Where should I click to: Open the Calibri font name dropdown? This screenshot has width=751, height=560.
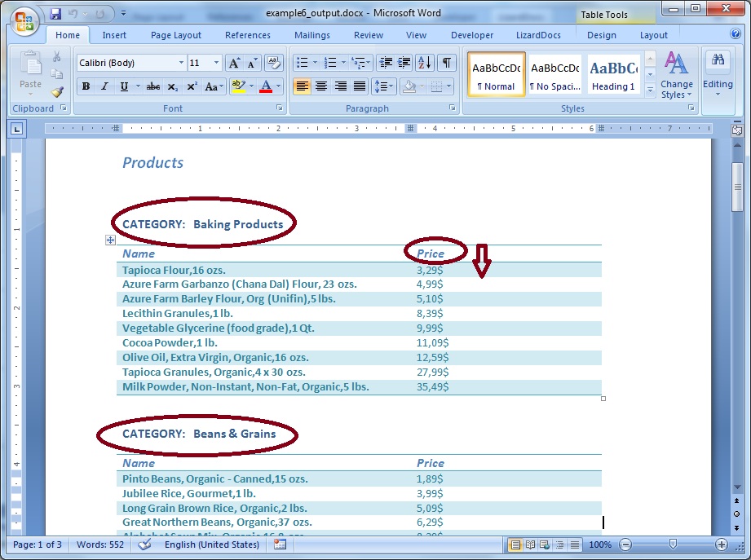point(181,63)
